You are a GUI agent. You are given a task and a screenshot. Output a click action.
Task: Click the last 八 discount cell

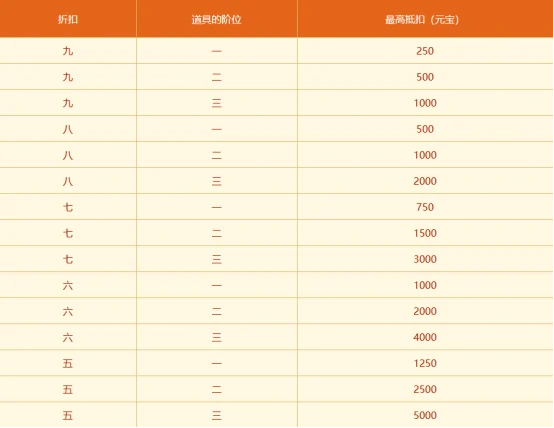(x=68, y=181)
